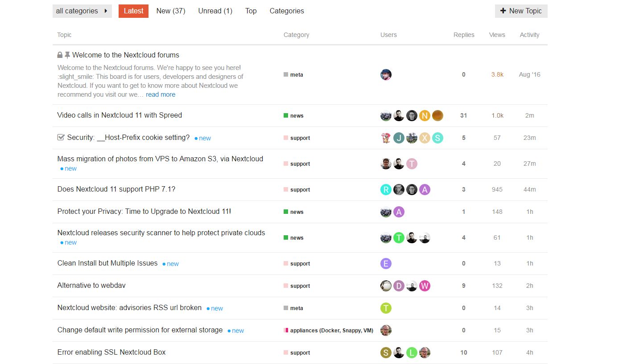Open news category on Video calls row
Viewport: 623px width, 364px height.
pyautogui.click(x=293, y=116)
